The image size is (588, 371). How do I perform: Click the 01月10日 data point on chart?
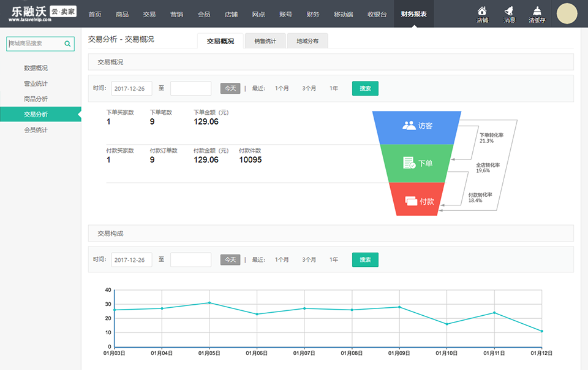[447, 324]
